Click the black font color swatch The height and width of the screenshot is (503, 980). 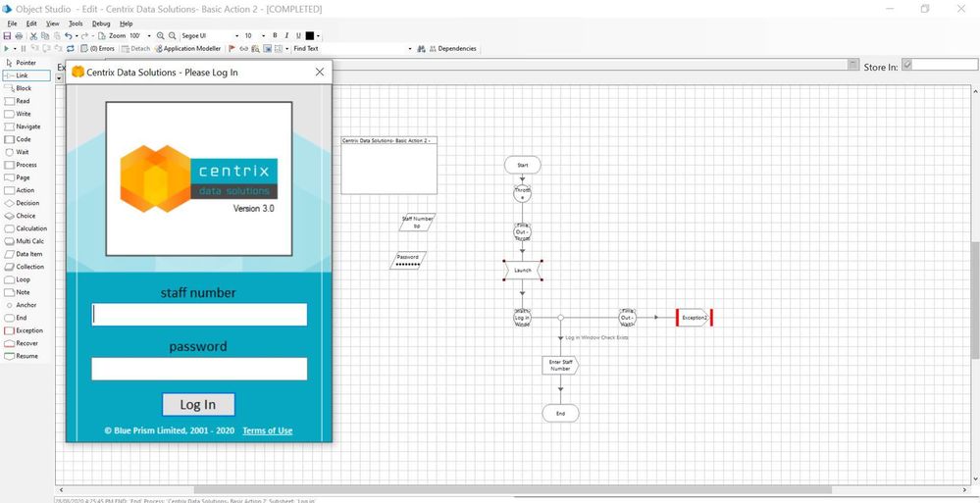[310, 35]
